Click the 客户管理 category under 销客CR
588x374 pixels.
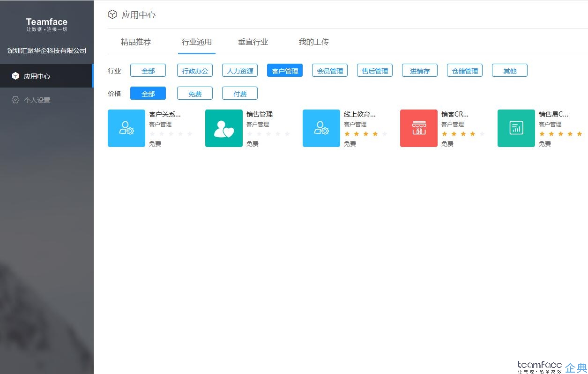click(453, 125)
